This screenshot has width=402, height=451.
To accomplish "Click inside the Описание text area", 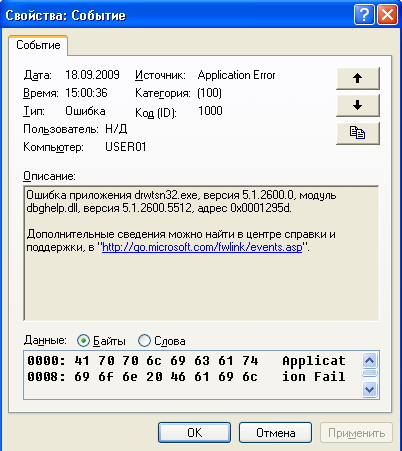I will 201,253.
